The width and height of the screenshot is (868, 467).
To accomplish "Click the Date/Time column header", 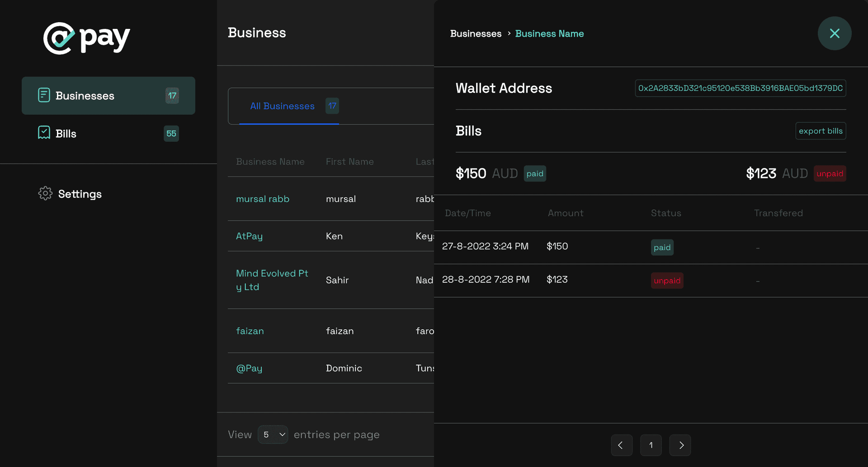I will coord(468,213).
